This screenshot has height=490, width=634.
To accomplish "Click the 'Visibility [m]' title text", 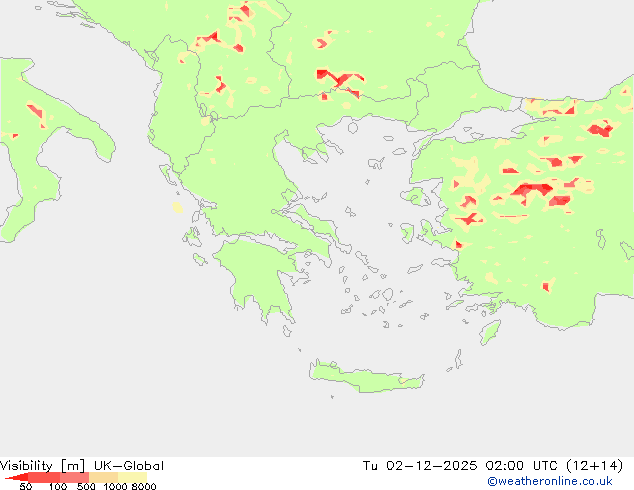I will [x=42, y=466].
